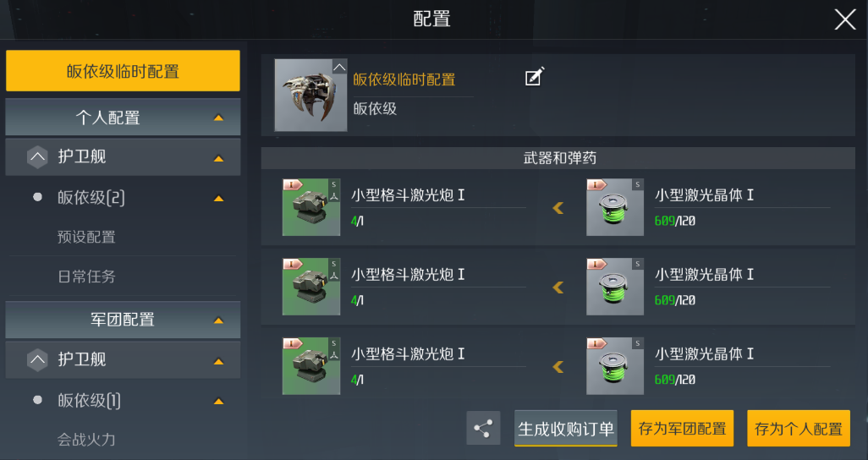868x460 pixels.
Task: Select second 小型格斗激光炮 I weapon icon
Action: [311, 287]
